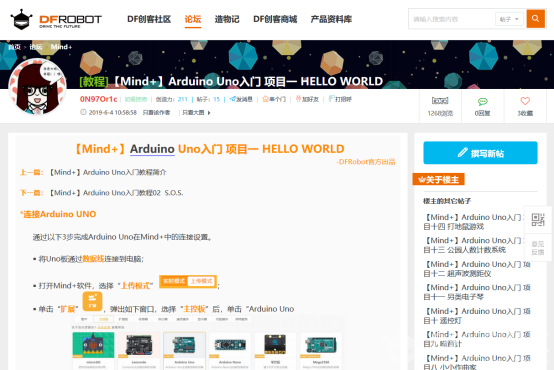Open 项目八 link in sidebar

[477, 362]
